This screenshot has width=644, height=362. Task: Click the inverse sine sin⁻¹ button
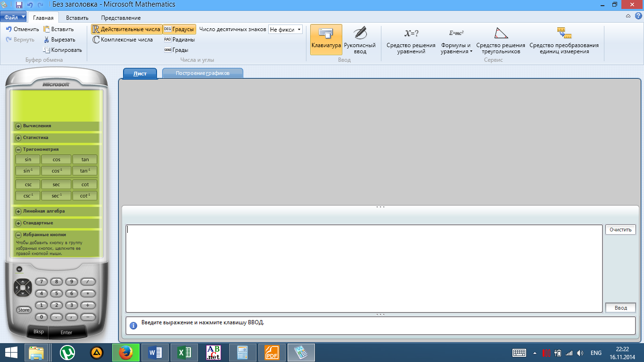(28, 171)
